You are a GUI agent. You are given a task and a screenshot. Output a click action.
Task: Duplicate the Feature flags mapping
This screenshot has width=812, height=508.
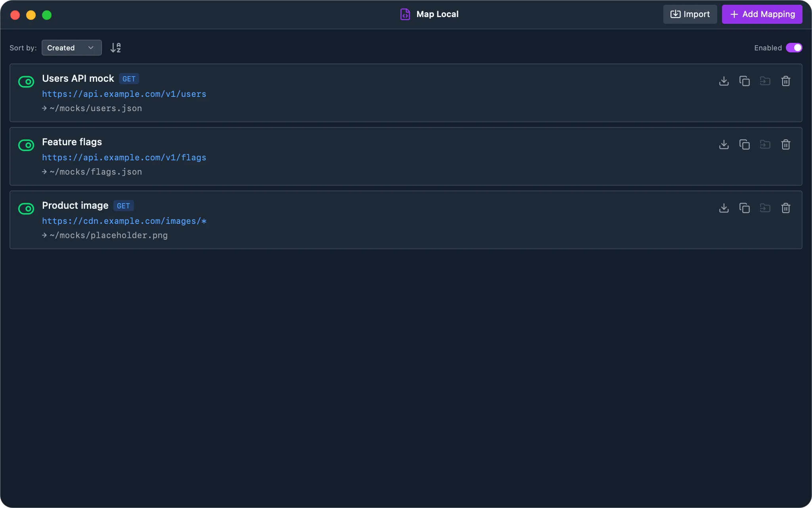coord(745,144)
